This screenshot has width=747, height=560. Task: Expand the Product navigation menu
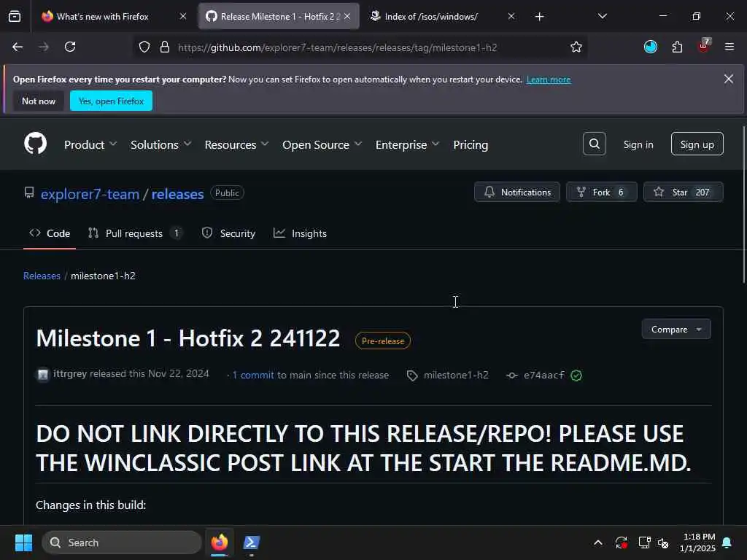coord(90,144)
